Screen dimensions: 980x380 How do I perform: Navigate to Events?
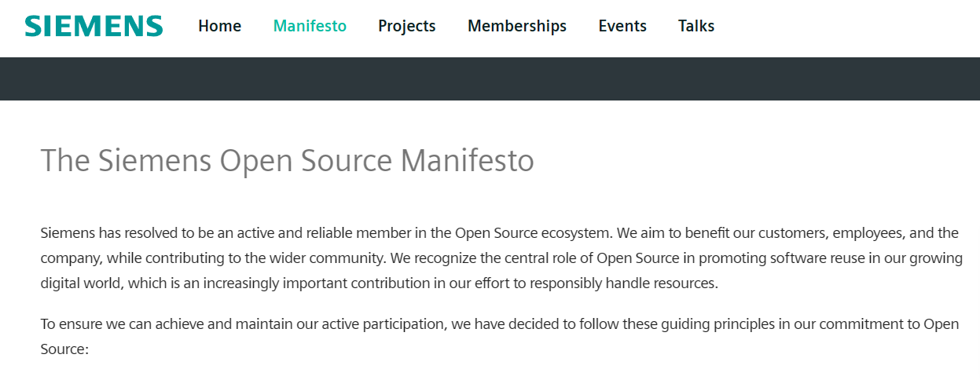[x=622, y=26]
